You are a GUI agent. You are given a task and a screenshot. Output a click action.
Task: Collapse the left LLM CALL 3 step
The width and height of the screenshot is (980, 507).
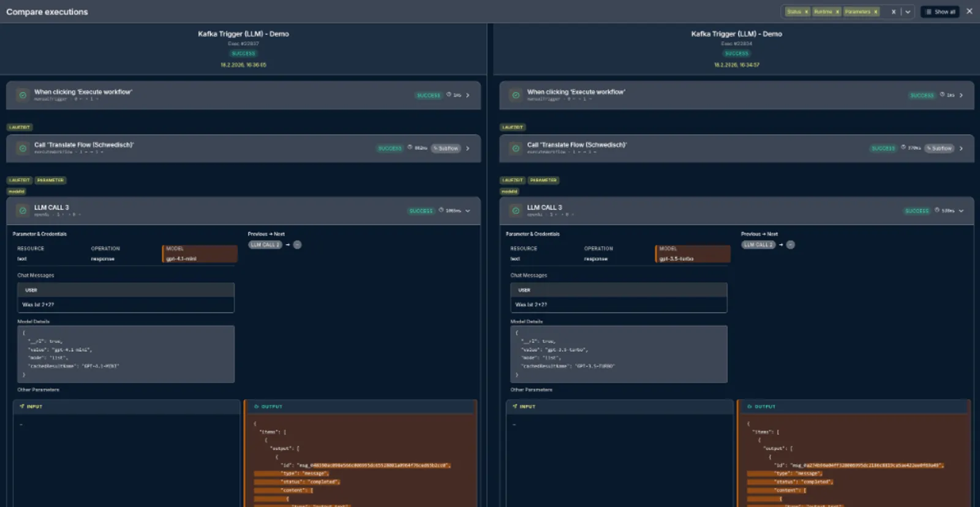(468, 211)
